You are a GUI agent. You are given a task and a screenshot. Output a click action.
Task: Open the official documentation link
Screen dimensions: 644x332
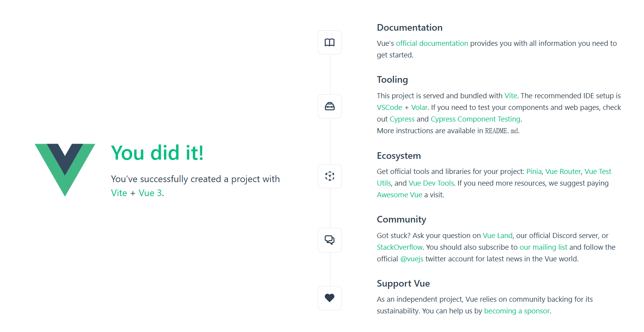coord(432,43)
